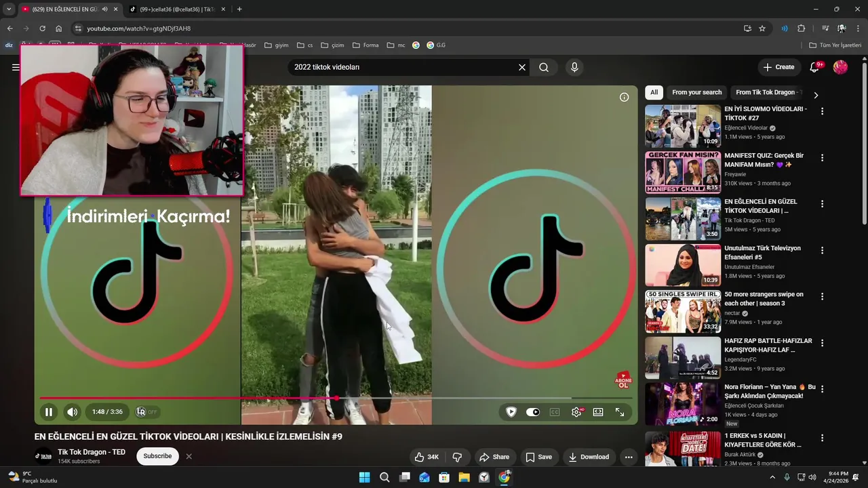Go back to previous page
The image size is (868, 488).
pyautogui.click(x=9, y=28)
